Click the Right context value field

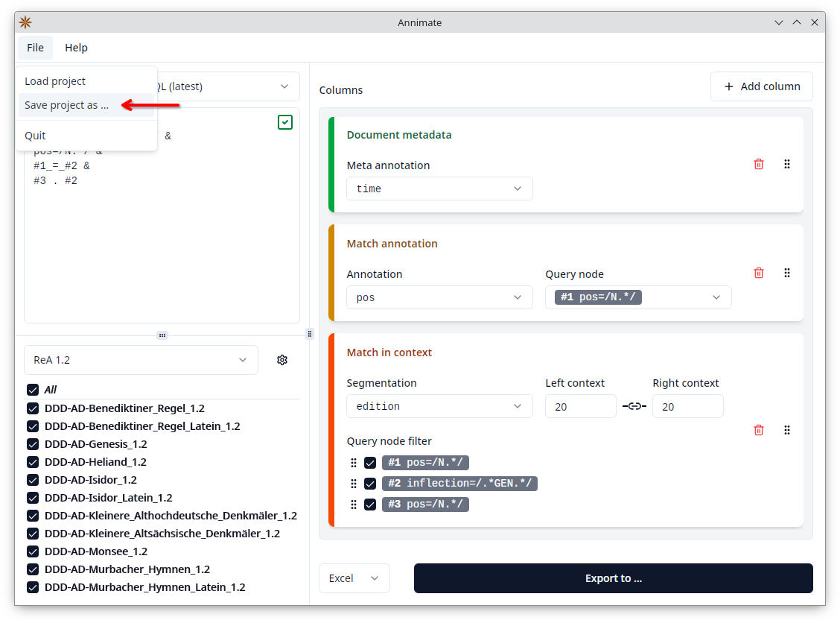pyautogui.click(x=688, y=406)
